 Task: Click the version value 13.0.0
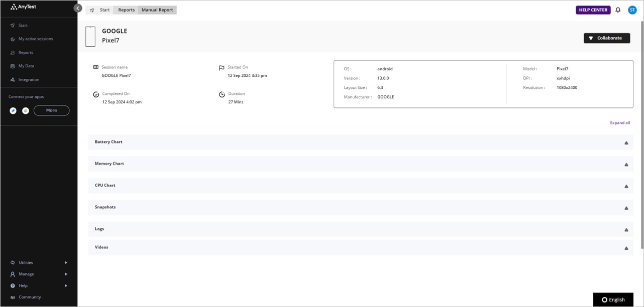[383, 78]
